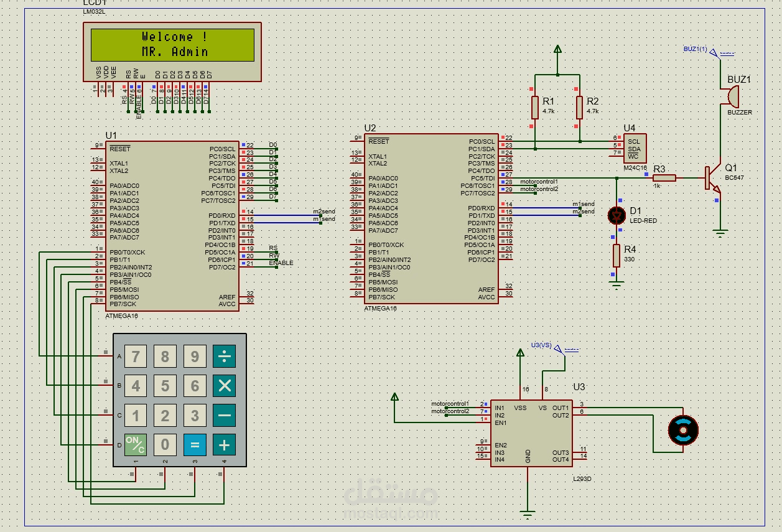Click the plus key on the keypad

[x=225, y=444]
